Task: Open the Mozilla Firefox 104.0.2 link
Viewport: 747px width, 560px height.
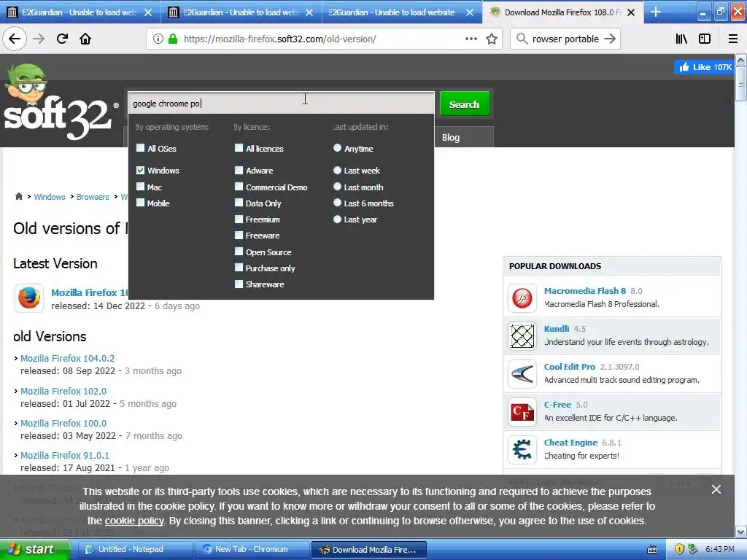Action: pos(67,358)
